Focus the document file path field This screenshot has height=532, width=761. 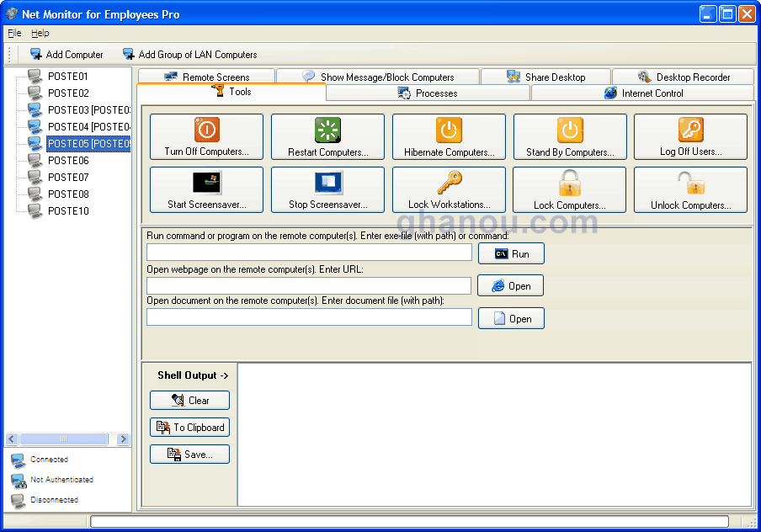point(309,317)
